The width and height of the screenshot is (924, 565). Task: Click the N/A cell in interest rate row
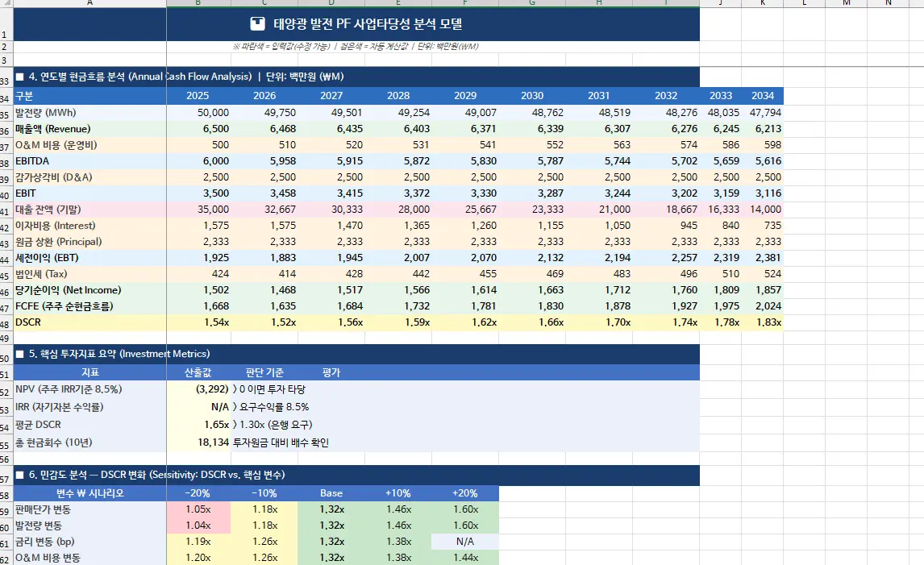465,542
